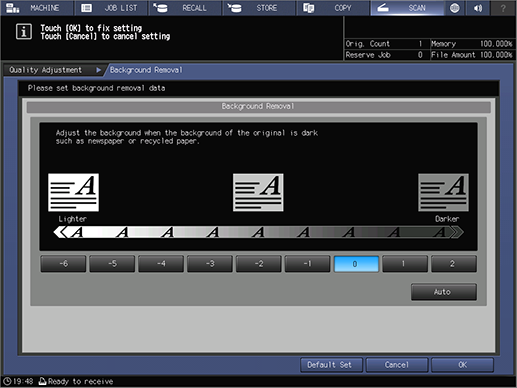Viewport: 517px width, 388px height.
Task: Click the Darker sample document thumbnail
Action: pyautogui.click(x=444, y=192)
